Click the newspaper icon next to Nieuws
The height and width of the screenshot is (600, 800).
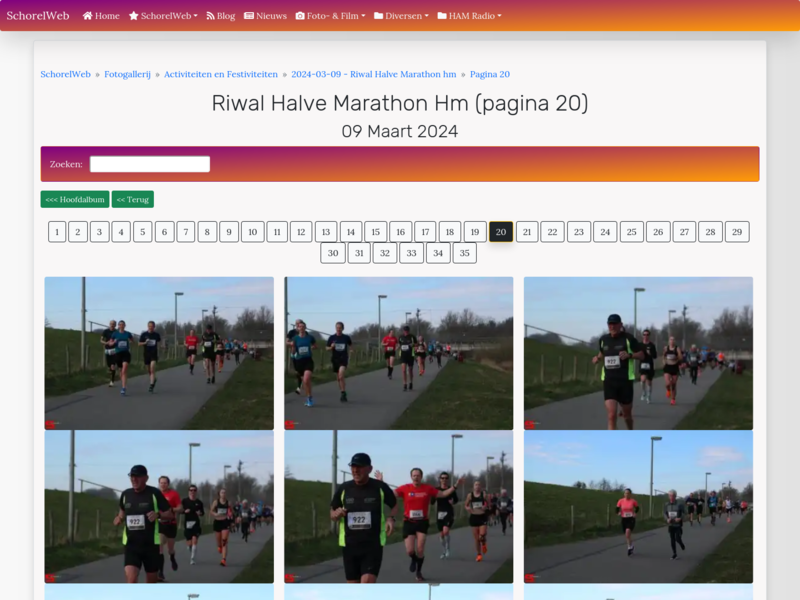[x=249, y=16]
